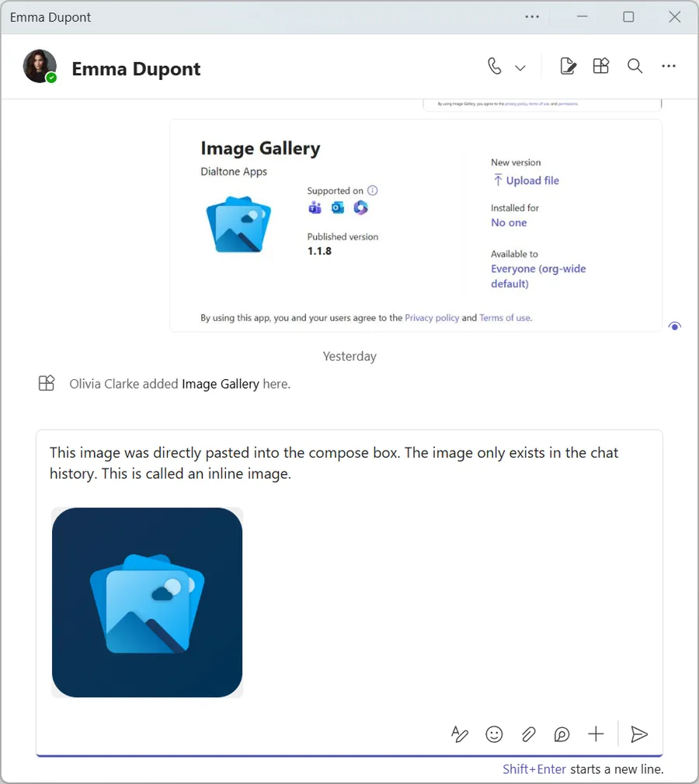Viewport: 699px width, 784px height.
Task: Open the Privacy policy link
Action: point(432,318)
